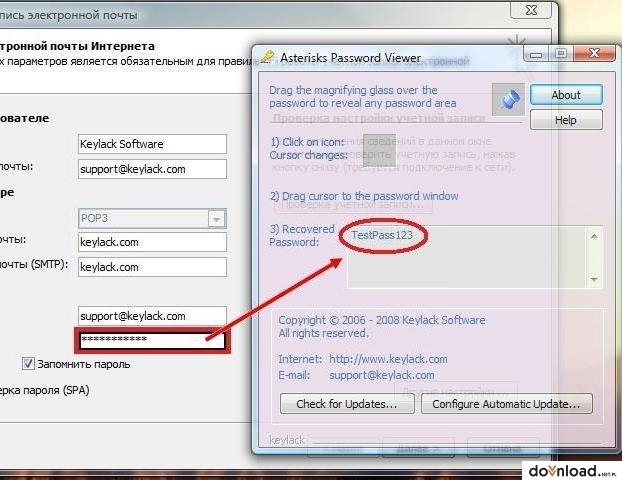Click incoming mail server field keylack.com
The image size is (622, 480).
152,242
